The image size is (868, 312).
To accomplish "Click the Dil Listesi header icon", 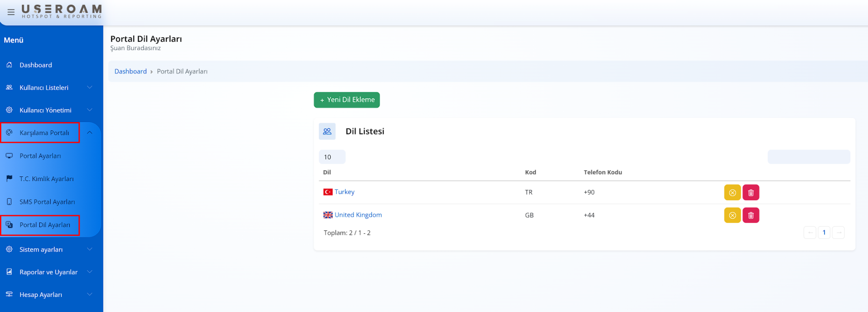I will 327,131.
